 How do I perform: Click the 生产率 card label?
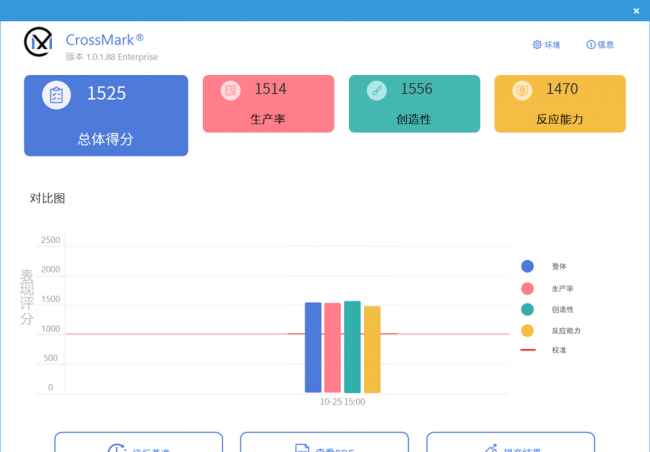[268, 119]
